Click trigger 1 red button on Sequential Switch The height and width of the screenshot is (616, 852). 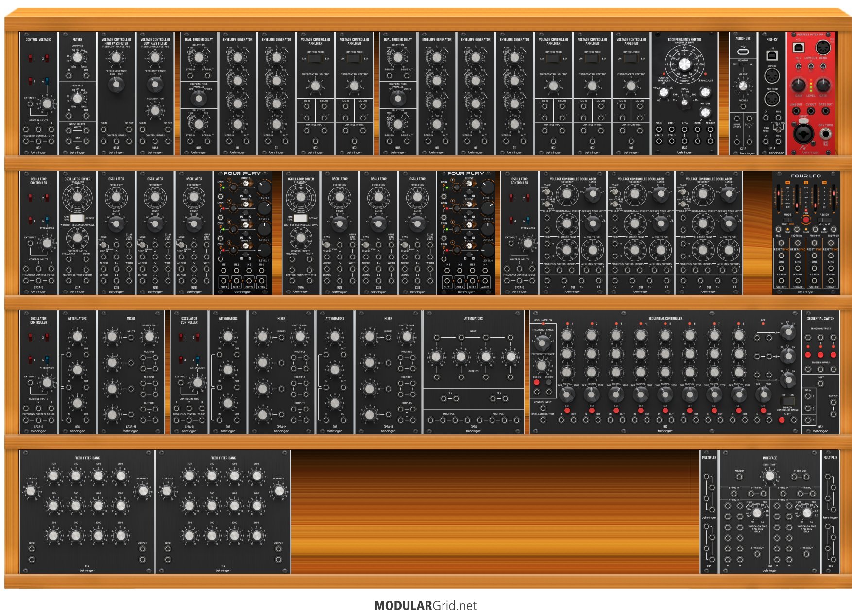coord(808,355)
